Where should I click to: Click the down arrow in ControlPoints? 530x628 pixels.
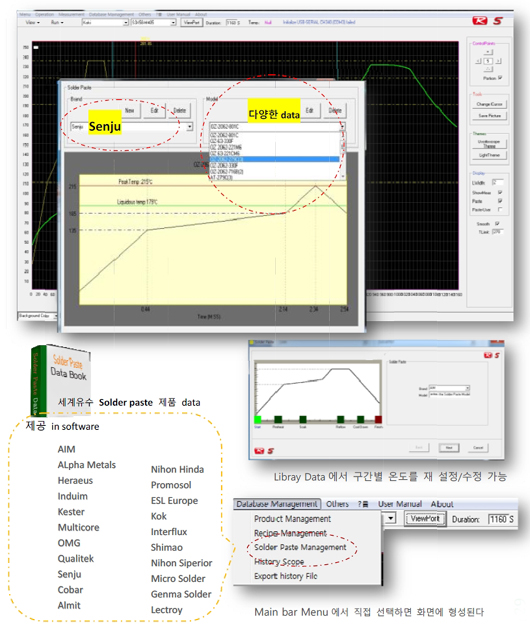[x=488, y=69]
